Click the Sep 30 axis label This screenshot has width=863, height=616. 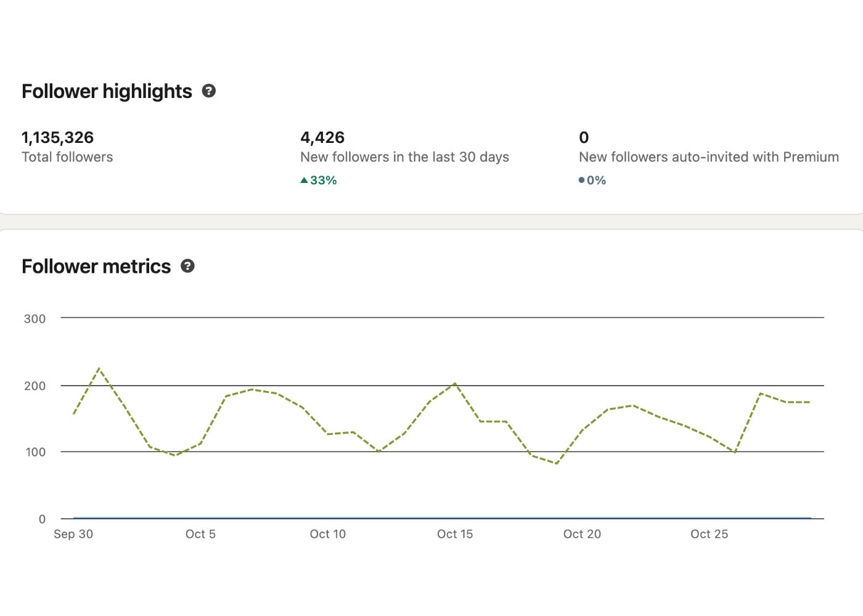click(x=73, y=534)
